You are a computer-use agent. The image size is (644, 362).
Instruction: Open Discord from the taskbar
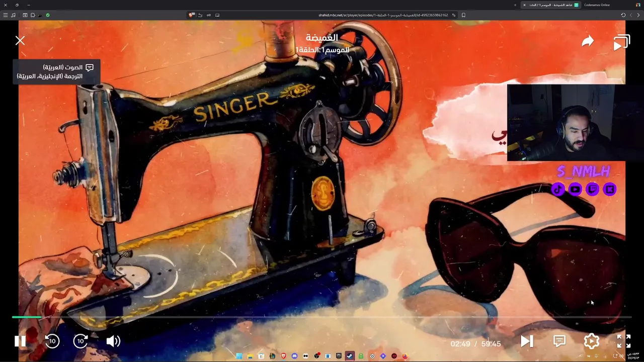coord(294,356)
